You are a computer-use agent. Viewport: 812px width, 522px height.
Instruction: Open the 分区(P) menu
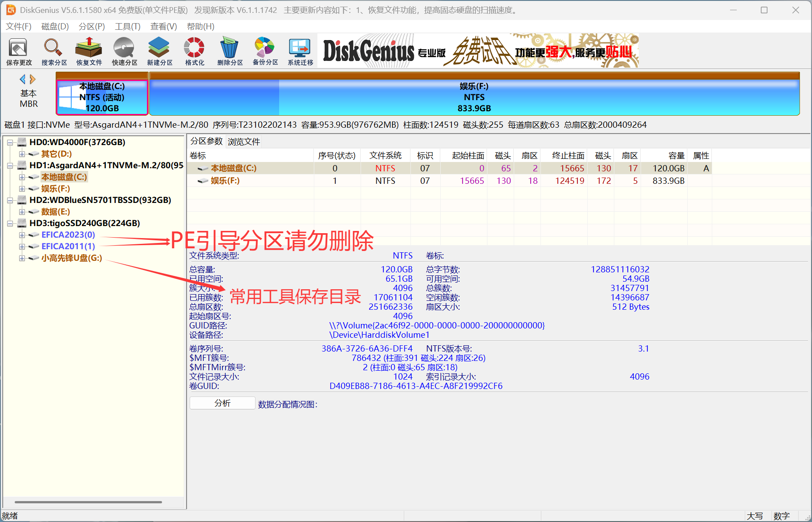[92, 27]
